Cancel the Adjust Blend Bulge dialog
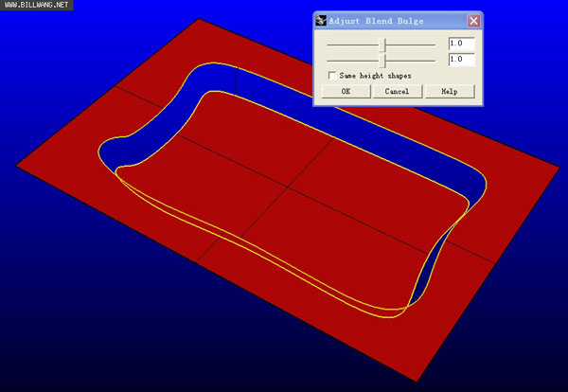The image size is (568, 392). point(398,91)
